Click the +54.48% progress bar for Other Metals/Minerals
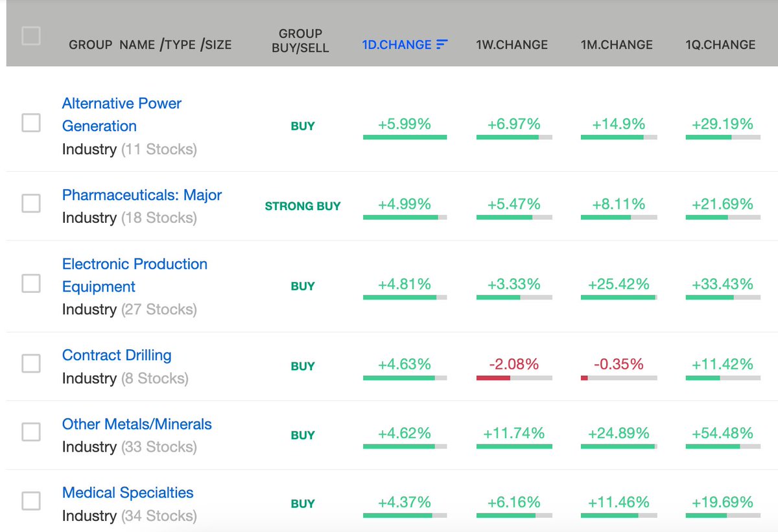The width and height of the screenshot is (778, 532). [723, 447]
